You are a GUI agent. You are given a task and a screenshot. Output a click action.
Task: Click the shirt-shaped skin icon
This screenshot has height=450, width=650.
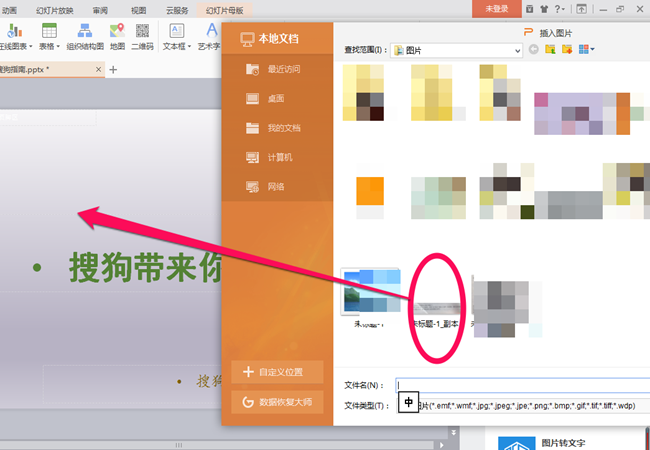[544, 9]
